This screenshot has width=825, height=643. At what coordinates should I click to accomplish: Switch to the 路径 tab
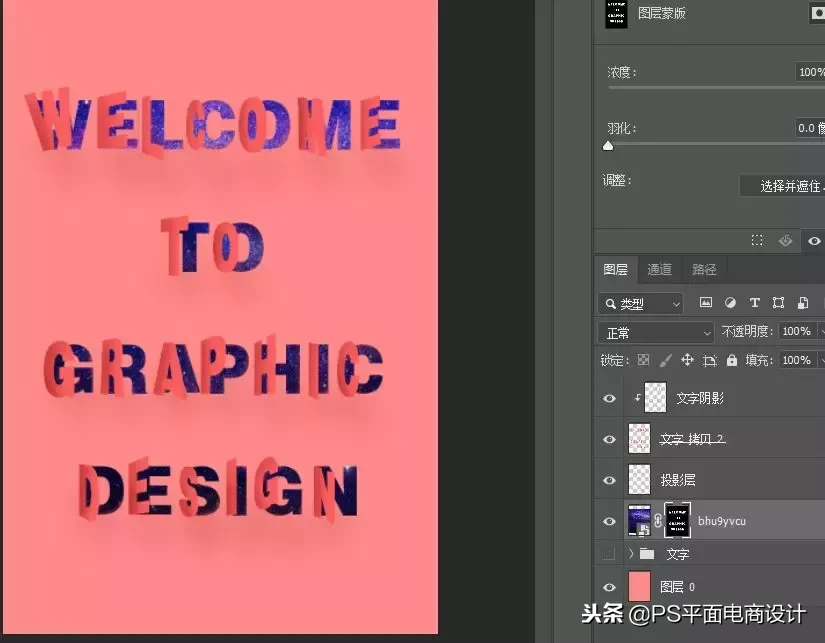(x=704, y=270)
